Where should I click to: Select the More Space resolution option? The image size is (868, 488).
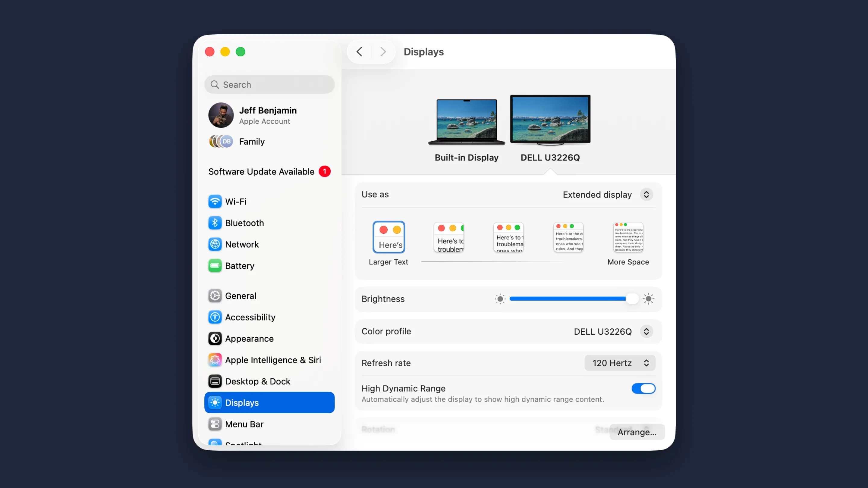[x=628, y=237]
